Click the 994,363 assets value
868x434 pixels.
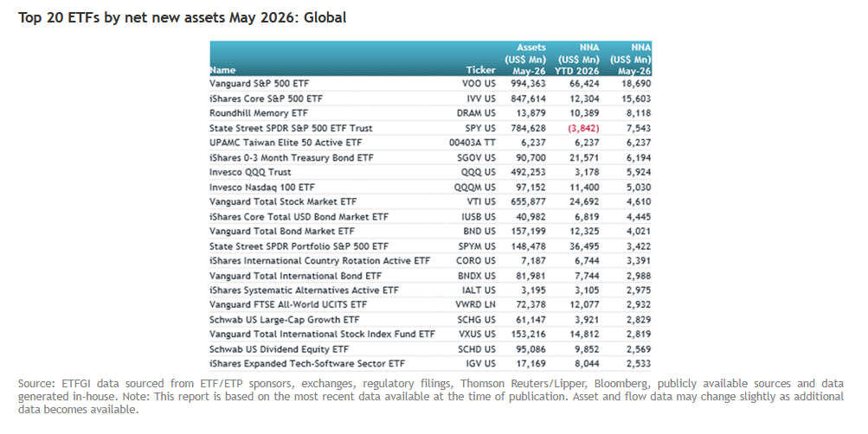click(x=528, y=84)
